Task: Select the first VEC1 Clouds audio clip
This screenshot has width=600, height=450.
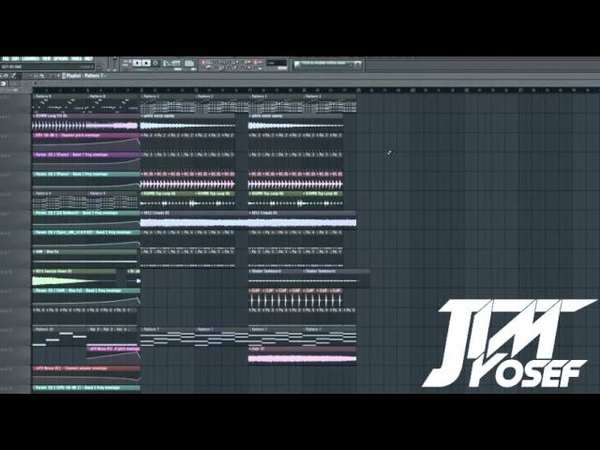Action: click(194, 219)
